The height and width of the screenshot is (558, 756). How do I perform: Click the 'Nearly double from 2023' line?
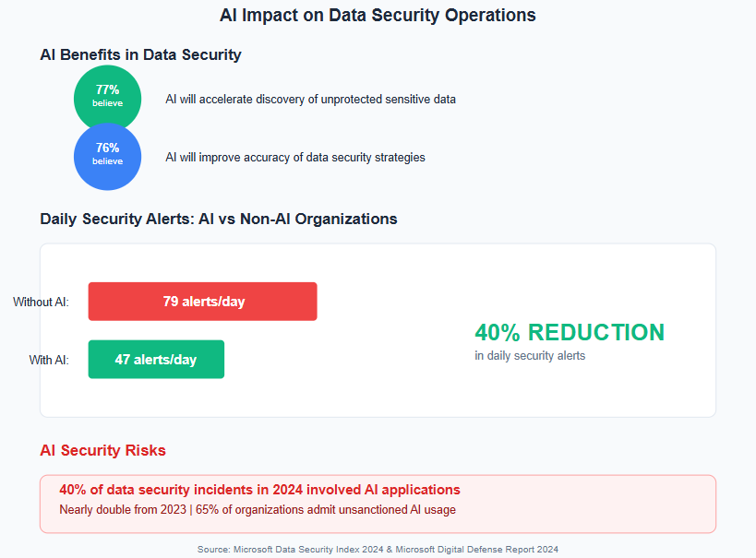[258, 510]
